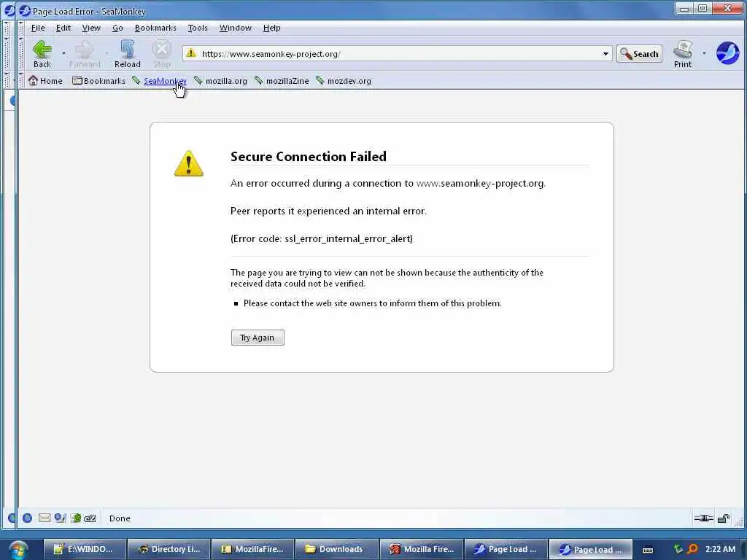Click the large yellow warning triangle on error page
Screen dimensions: 747x560
click(x=189, y=164)
